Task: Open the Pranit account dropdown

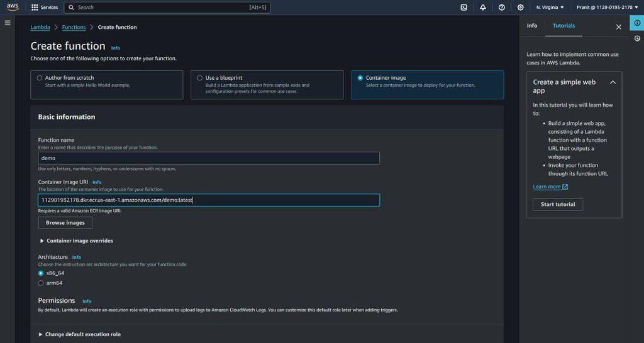Action: tap(607, 8)
